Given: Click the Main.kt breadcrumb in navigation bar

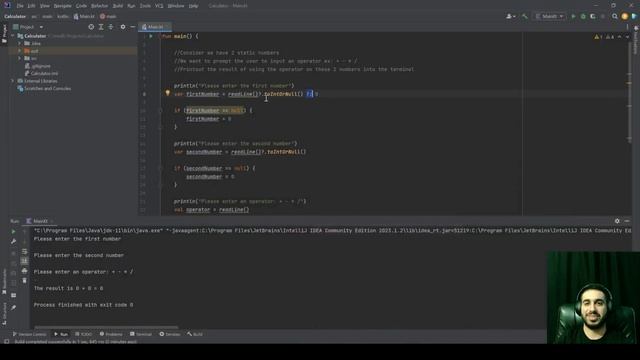Looking at the screenshot, I should tap(84, 16).
